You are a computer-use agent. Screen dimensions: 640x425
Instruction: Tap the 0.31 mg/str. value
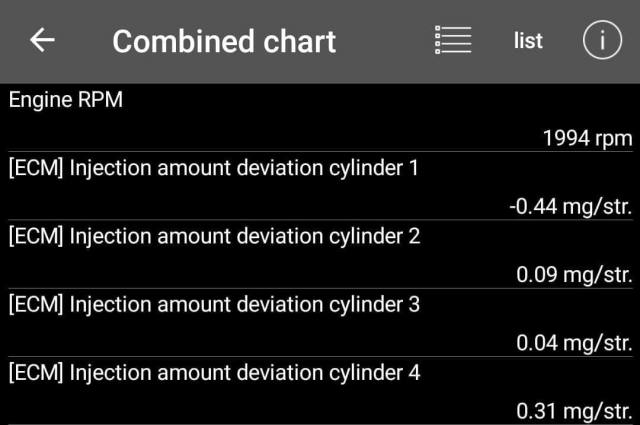click(574, 411)
